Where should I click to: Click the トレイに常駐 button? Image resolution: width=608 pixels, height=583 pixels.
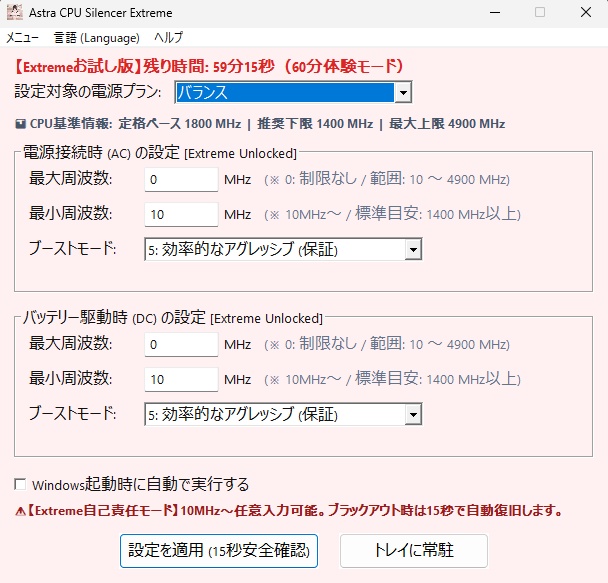(x=414, y=551)
